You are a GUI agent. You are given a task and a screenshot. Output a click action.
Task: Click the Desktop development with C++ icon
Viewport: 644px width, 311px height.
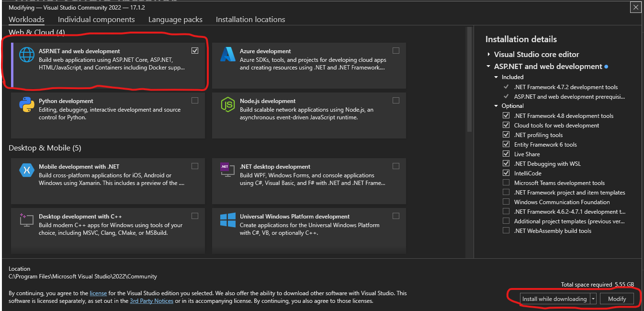coord(27,220)
